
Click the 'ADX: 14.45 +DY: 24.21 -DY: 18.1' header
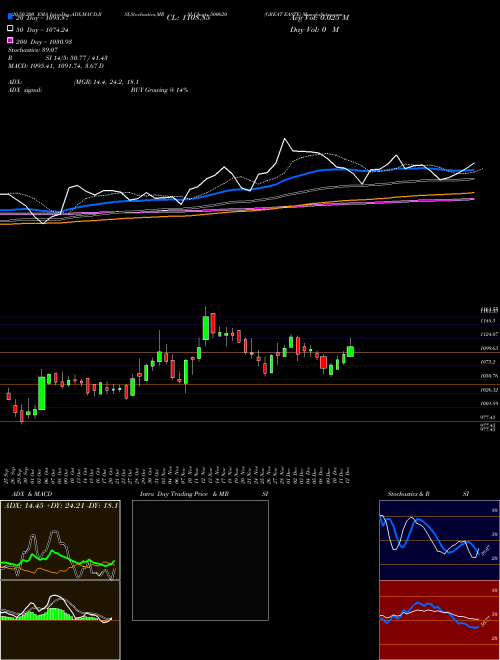point(61,505)
